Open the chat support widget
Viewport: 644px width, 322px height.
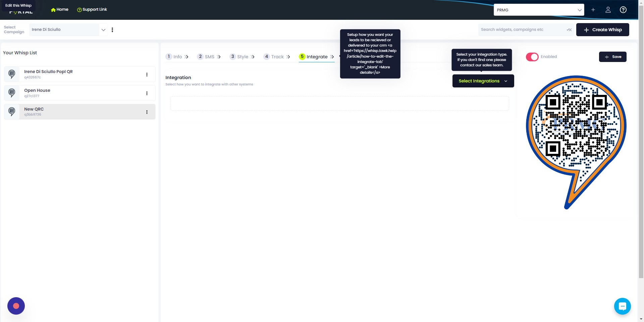pyautogui.click(x=622, y=306)
